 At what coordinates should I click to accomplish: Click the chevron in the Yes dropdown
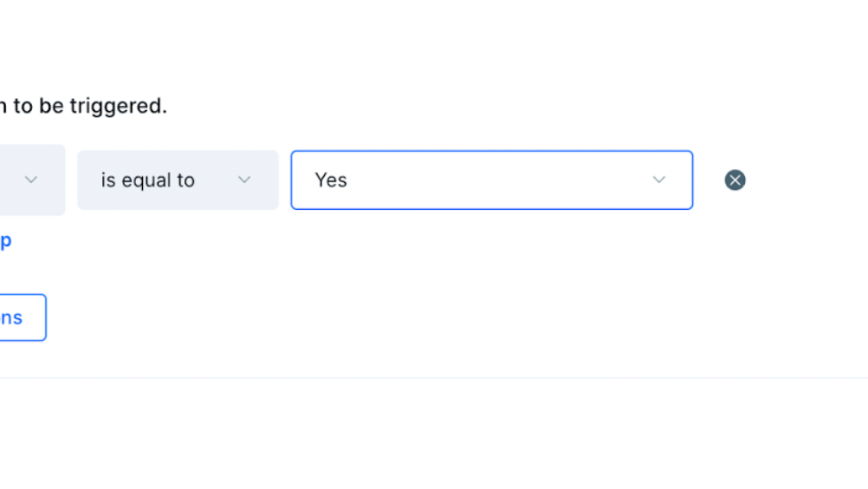tap(659, 180)
